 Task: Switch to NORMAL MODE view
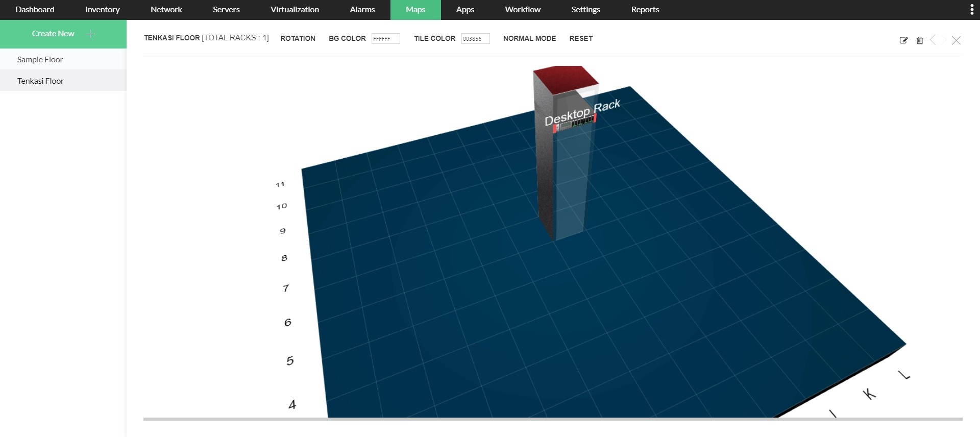tap(529, 38)
